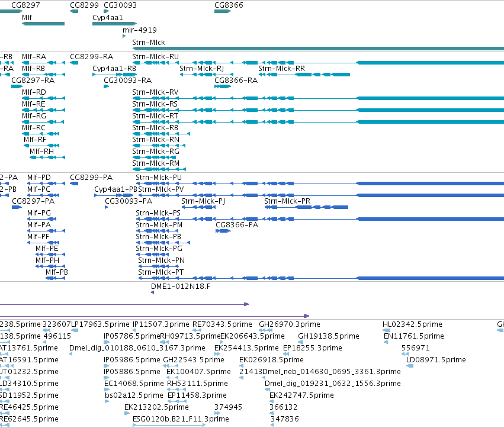Select the Strn-Mlck-RB transcript label
Screen dimensions: 504x428
point(155,128)
